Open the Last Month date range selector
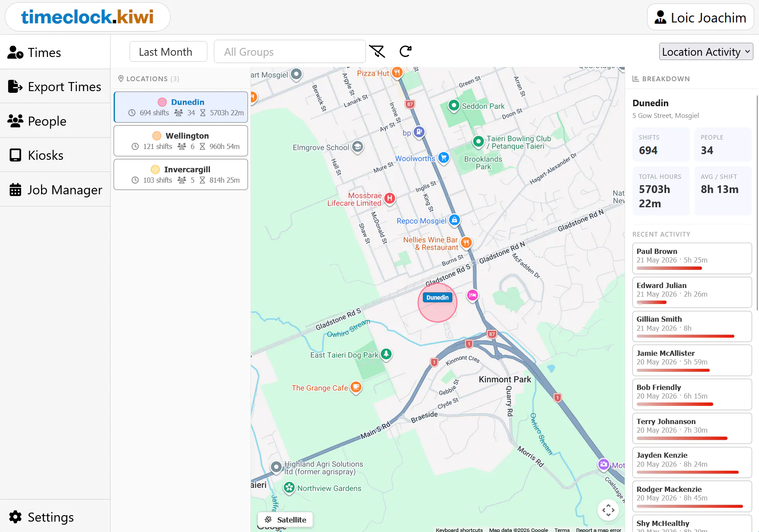This screenshot has width=759, height=532. [x=168, y=52]
